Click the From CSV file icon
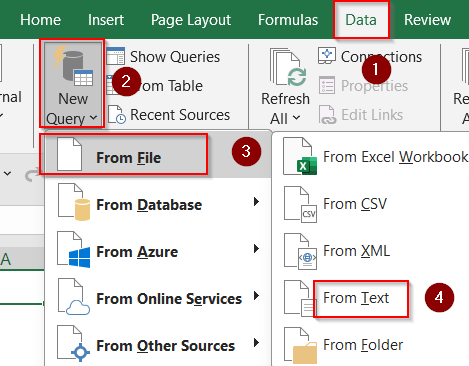Screen dimensions: 469x366 coord(300,204)
